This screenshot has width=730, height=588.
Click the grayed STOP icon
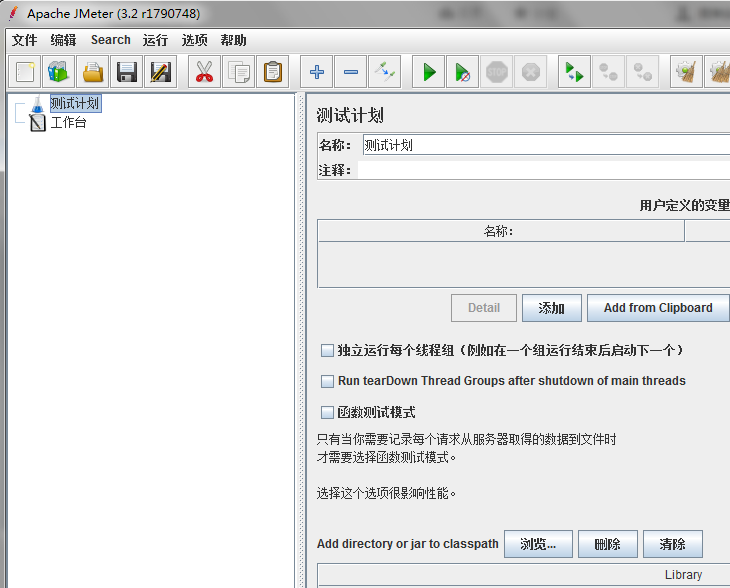point(496,72)
